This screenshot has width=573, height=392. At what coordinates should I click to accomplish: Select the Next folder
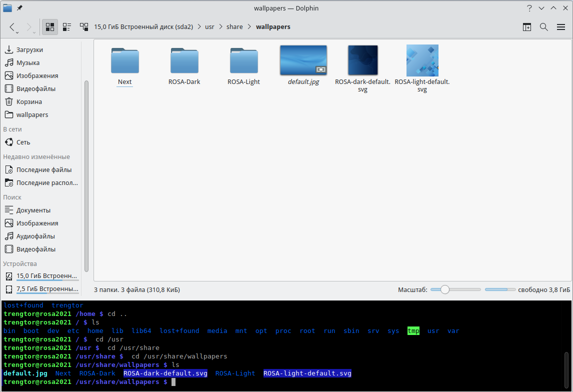coord(124,66)
